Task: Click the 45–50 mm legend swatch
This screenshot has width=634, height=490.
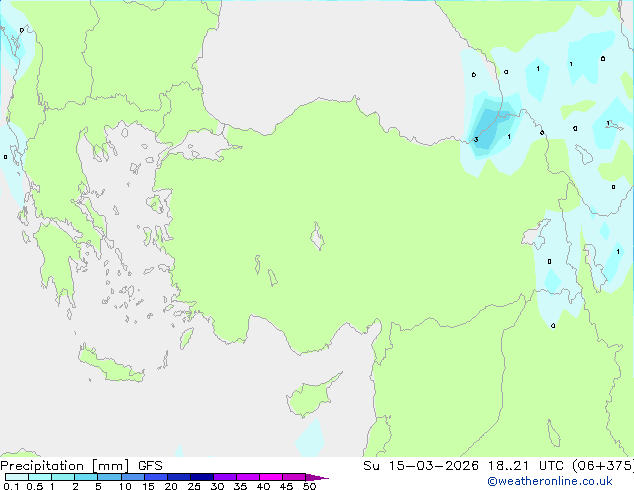Action: (294, 477)
